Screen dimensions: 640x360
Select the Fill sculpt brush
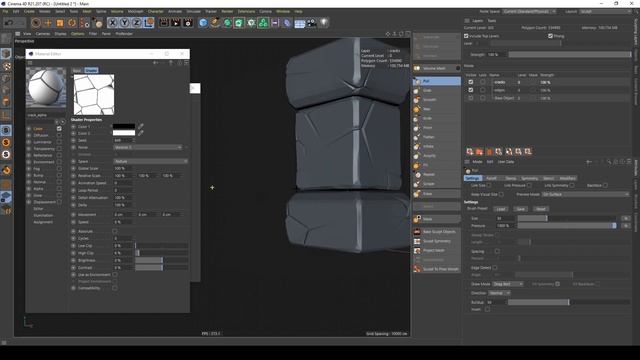(x=437, y=165)
